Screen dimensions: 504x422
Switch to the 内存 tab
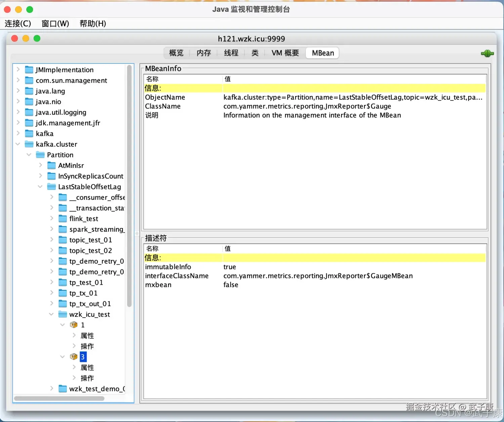tap(204, 53)
